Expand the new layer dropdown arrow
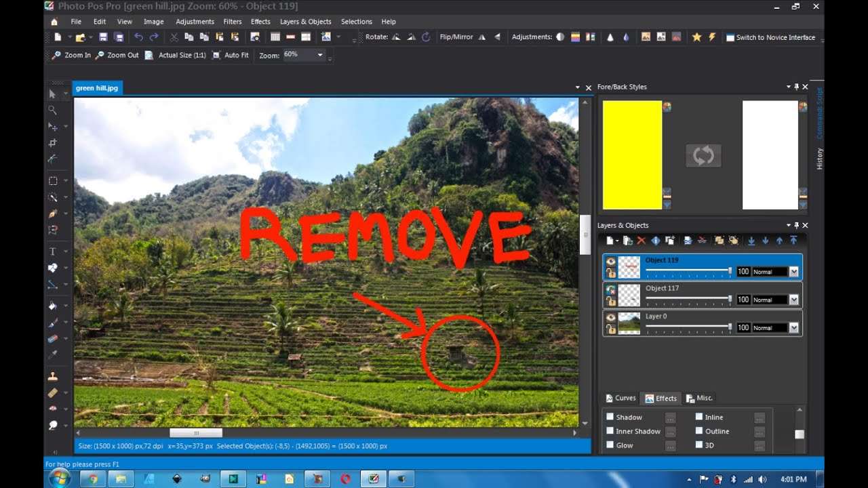Screen dimensions: 868x488 click(x=618, y=241)
